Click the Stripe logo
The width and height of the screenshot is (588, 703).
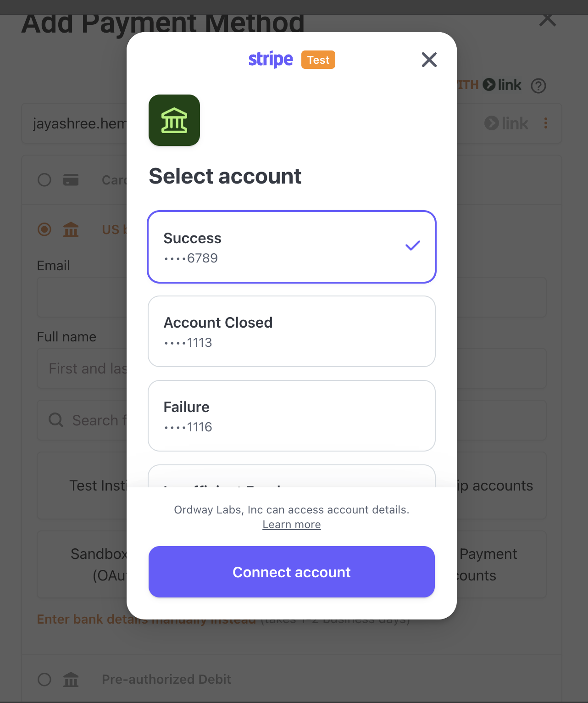click(271, 60)
